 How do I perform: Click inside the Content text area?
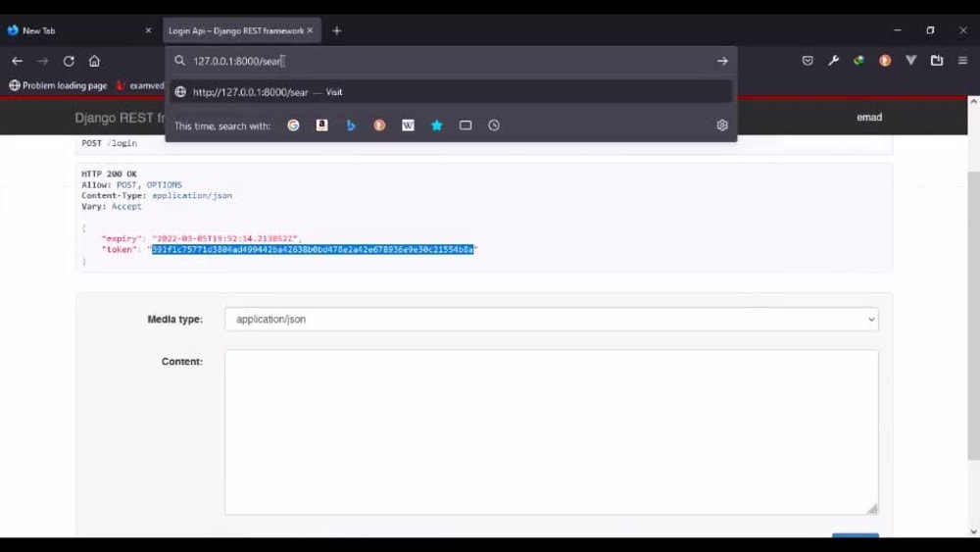(551, 432)
